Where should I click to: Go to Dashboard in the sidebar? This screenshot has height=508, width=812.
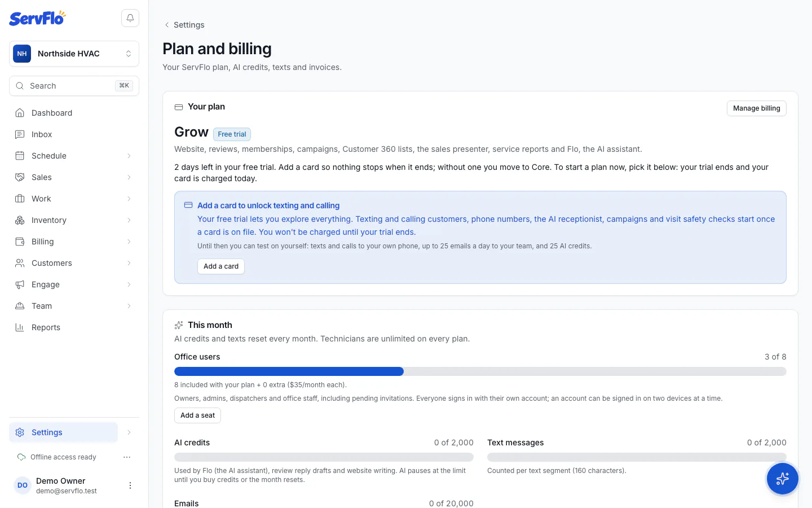coord(74,113)
